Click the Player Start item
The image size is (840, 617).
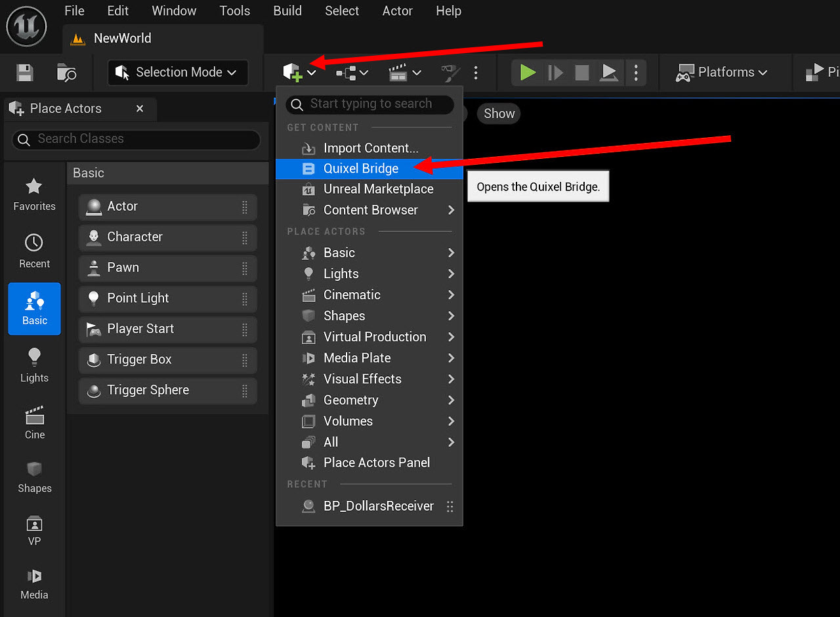coord(167,329)
